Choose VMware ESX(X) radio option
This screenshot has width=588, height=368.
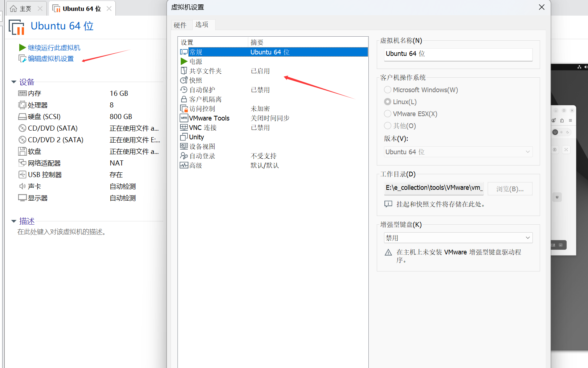point(388,114)
